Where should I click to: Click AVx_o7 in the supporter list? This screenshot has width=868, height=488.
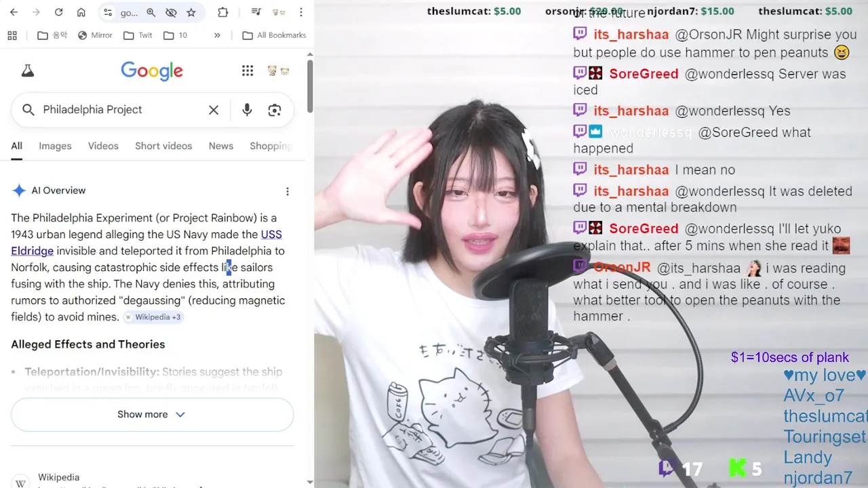click(814, 396)
